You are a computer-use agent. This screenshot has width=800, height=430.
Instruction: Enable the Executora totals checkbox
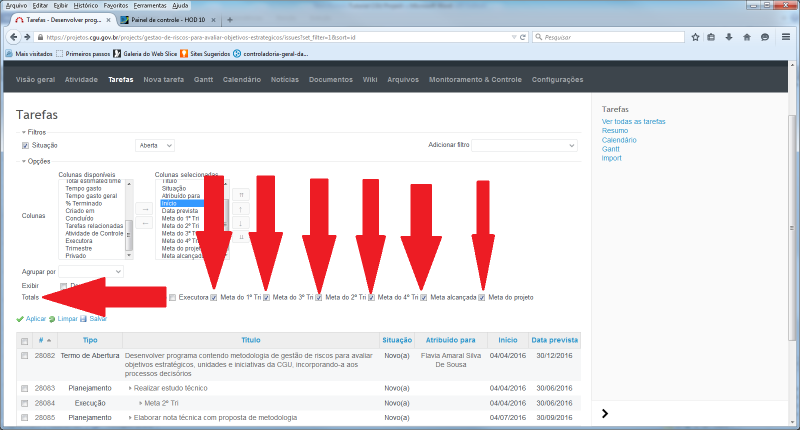(x=172, y=297)
